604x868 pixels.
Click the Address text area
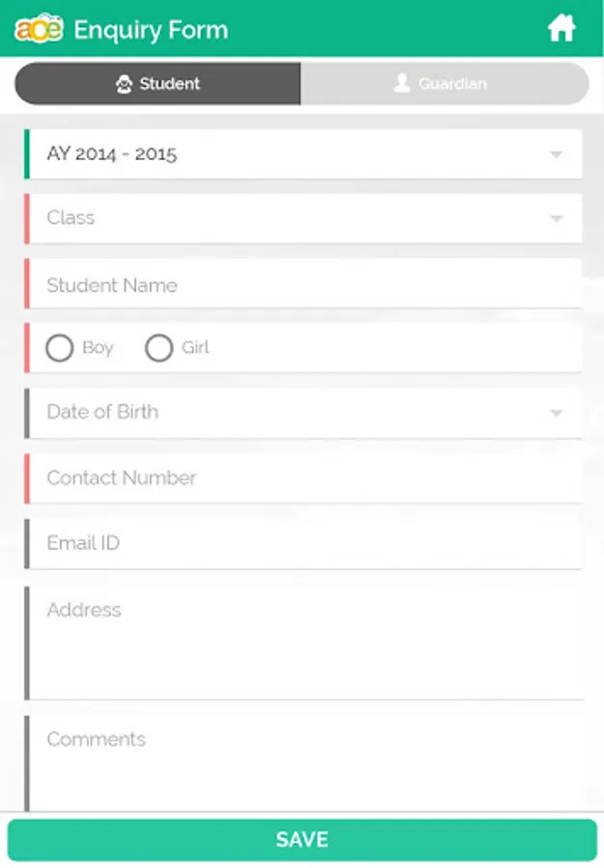[x=304, y=641]
